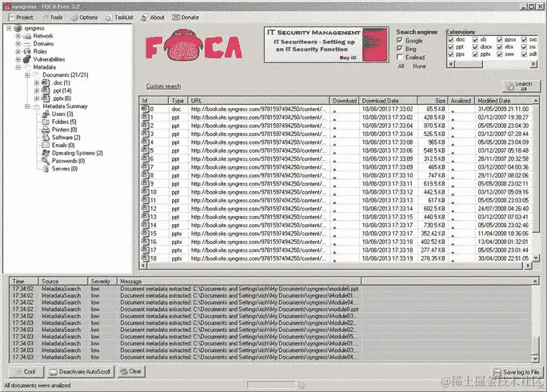Toggle the xlsx extension checkbox
Viewport: 547px width, 392px height.
[x=500, y=47]
